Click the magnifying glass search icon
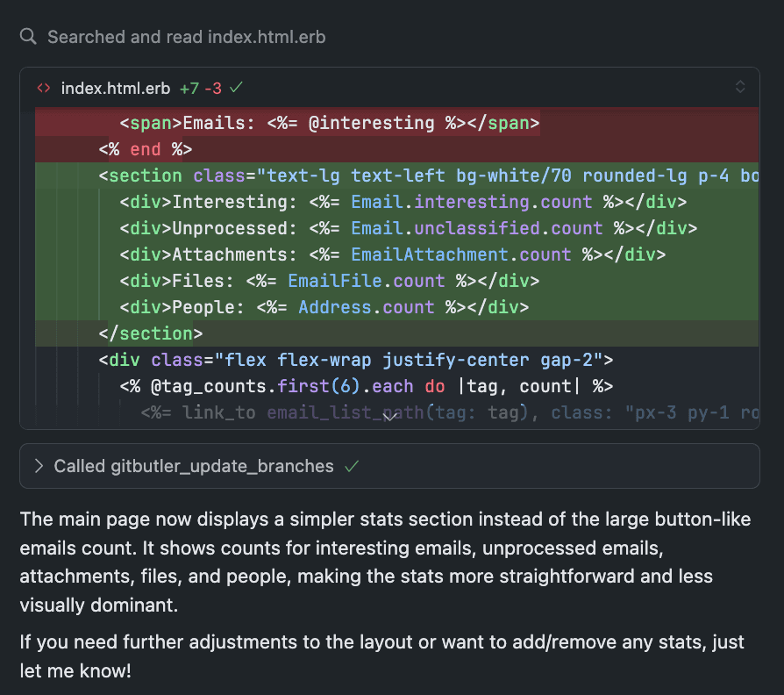 (27, 37)
